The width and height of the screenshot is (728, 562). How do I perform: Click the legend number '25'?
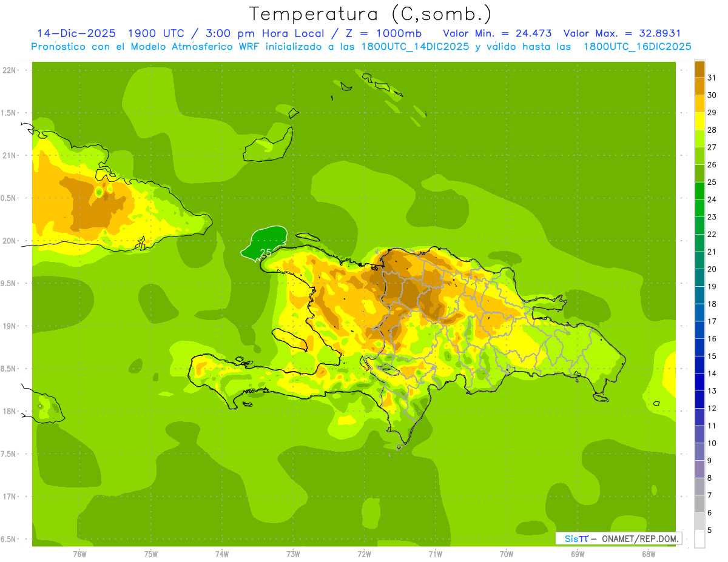click(x=712, y=182)
